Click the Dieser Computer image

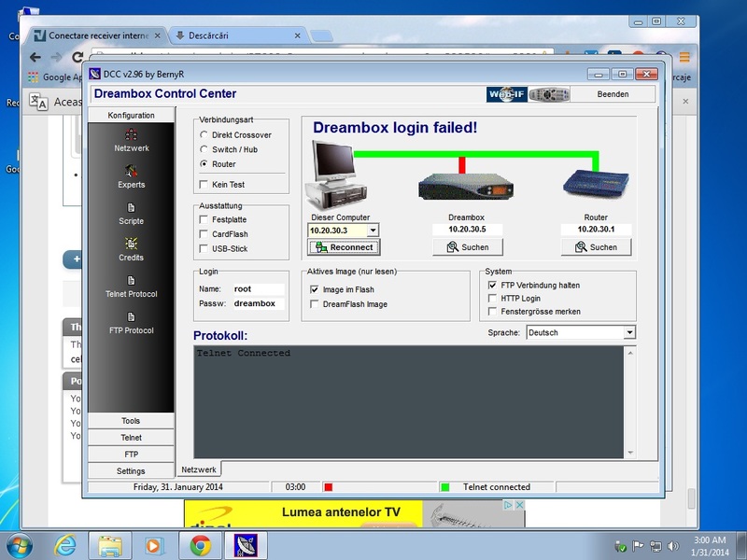[336, 175]
